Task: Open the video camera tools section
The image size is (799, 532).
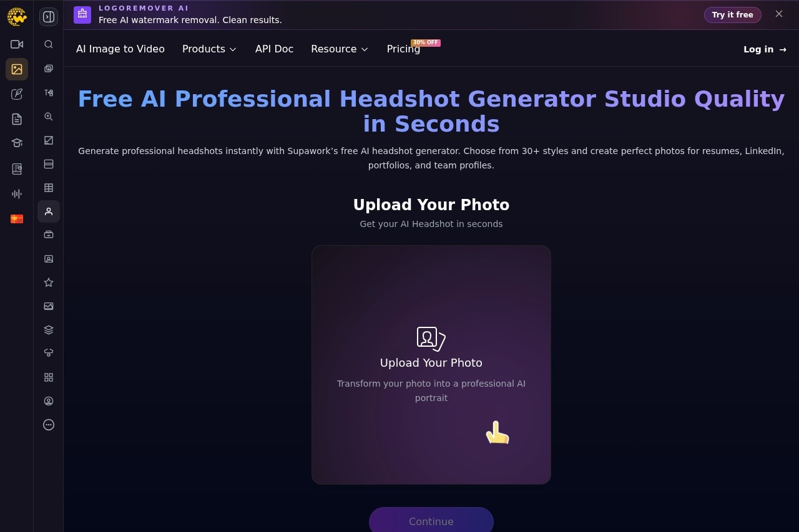Action: tap(17, 44)
